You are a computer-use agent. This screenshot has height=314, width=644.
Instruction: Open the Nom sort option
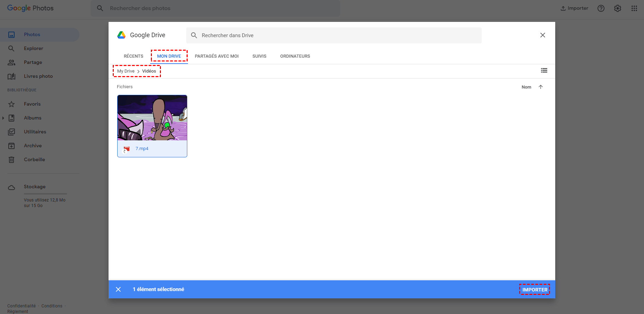coord(526,87)
